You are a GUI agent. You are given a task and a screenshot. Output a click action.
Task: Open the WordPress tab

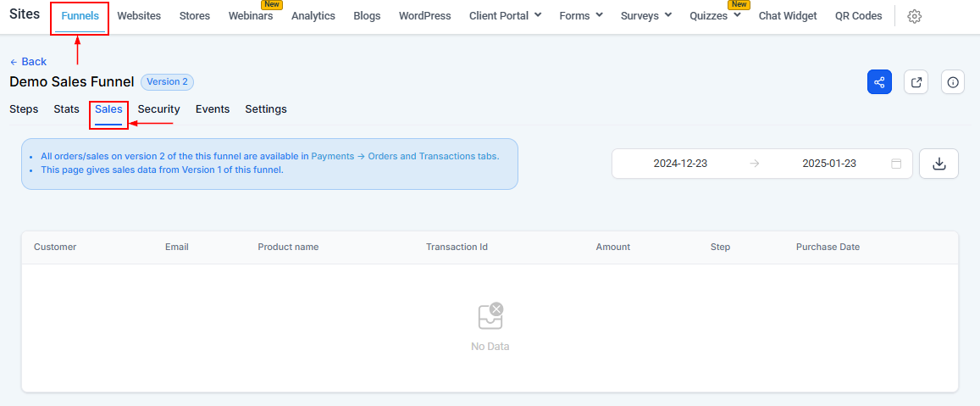tap(425, 15)
